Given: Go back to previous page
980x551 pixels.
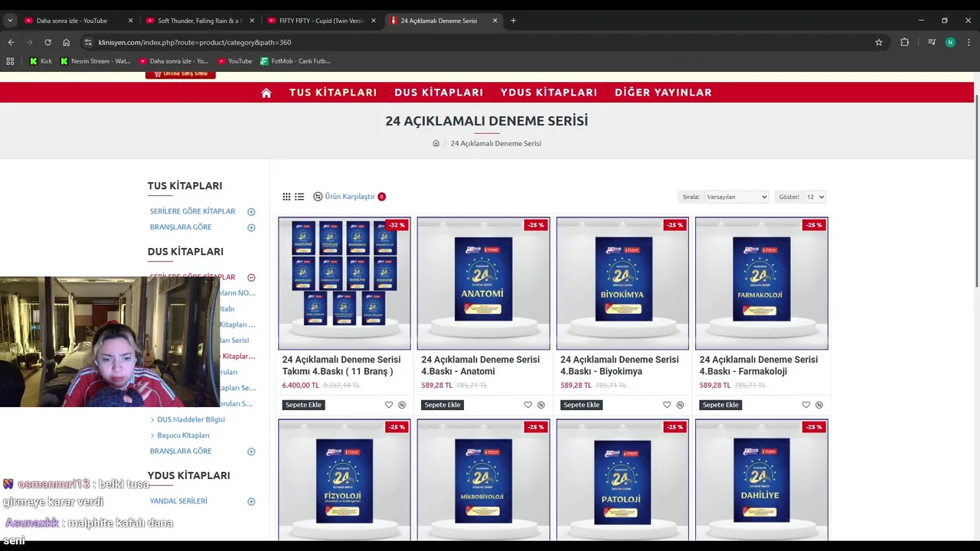Looking at the screenshot, I should [11, 42].
